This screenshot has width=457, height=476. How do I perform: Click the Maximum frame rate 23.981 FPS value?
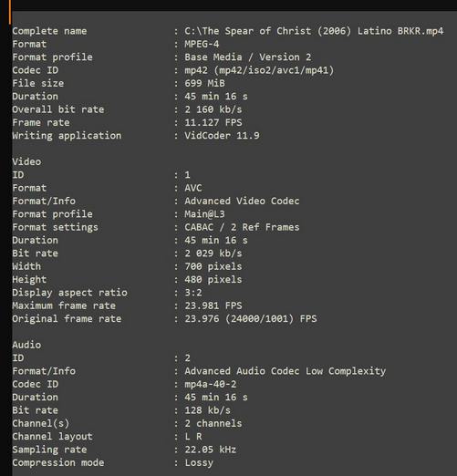click(213, 305)
